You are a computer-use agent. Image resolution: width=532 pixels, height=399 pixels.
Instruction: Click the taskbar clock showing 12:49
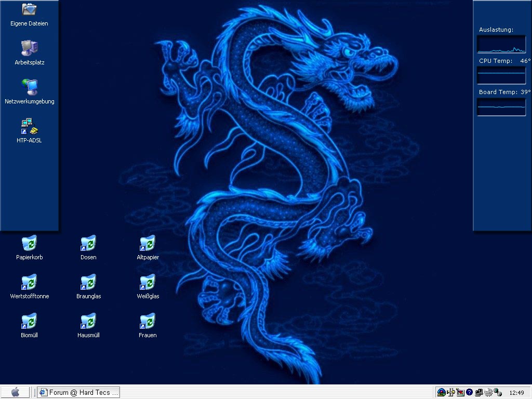pos(516,393)
